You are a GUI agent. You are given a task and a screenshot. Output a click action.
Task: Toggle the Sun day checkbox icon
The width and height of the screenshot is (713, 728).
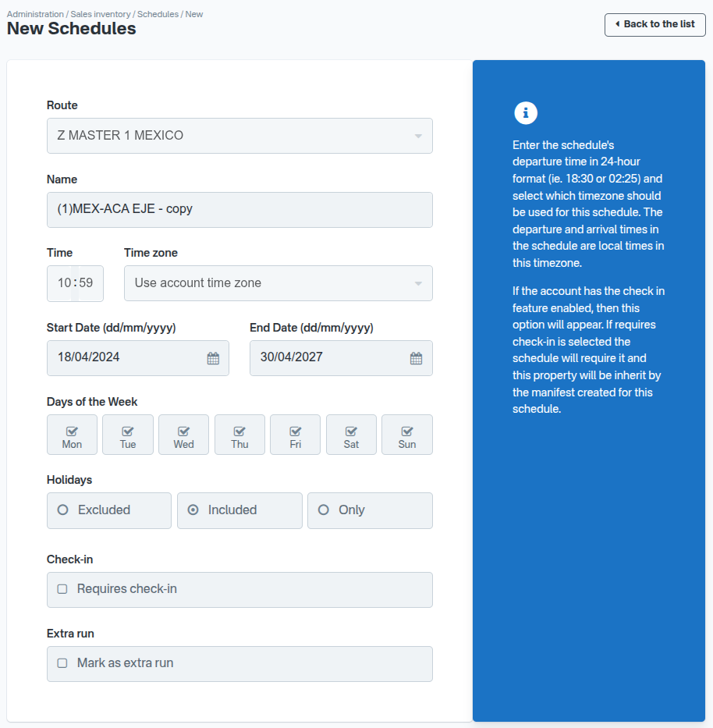tap(406, 430)
